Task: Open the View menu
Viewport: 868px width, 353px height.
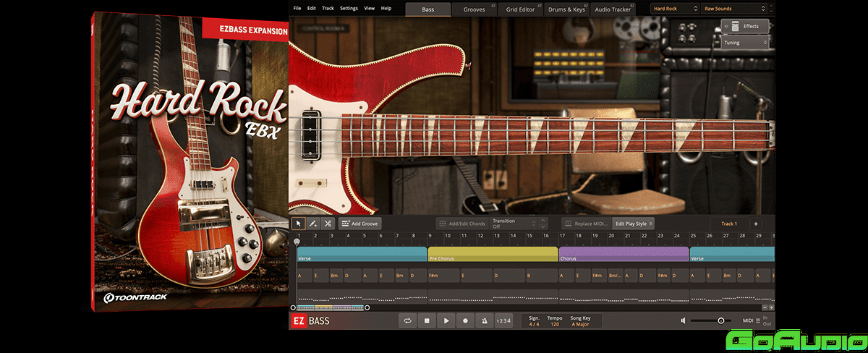Action: point(370,8)
